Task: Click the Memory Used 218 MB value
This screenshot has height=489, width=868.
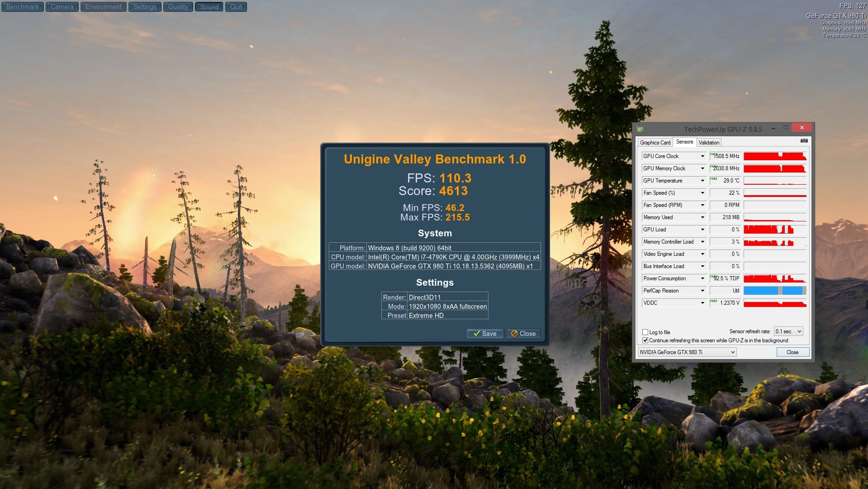Action: click(x=725, y=217)
